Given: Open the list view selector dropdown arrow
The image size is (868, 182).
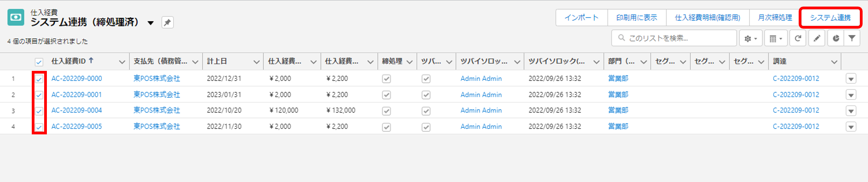Looking at the screenshot, I should [x=151, y=23].
